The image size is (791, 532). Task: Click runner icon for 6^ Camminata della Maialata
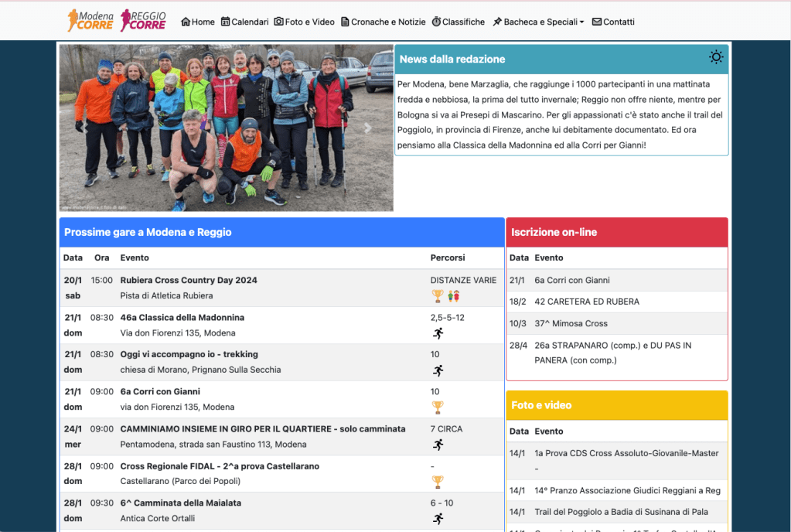tap(438, 519)
